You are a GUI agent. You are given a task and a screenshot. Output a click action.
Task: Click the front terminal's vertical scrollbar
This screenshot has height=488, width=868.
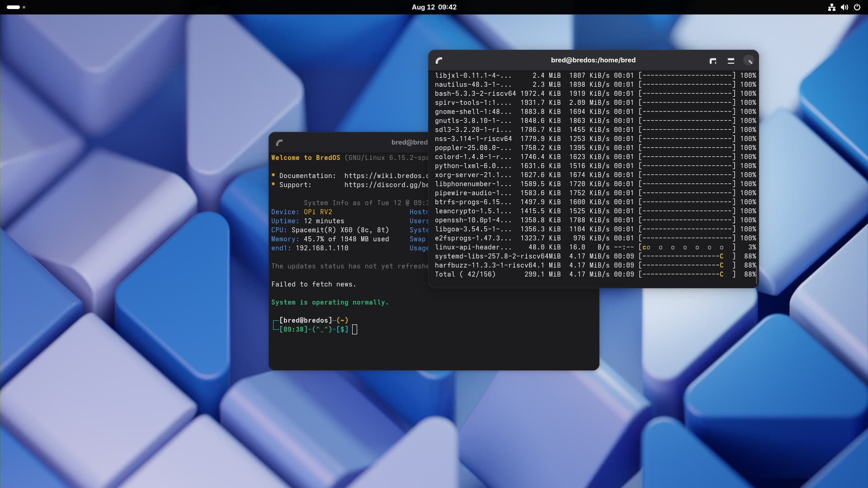[756, 276]
